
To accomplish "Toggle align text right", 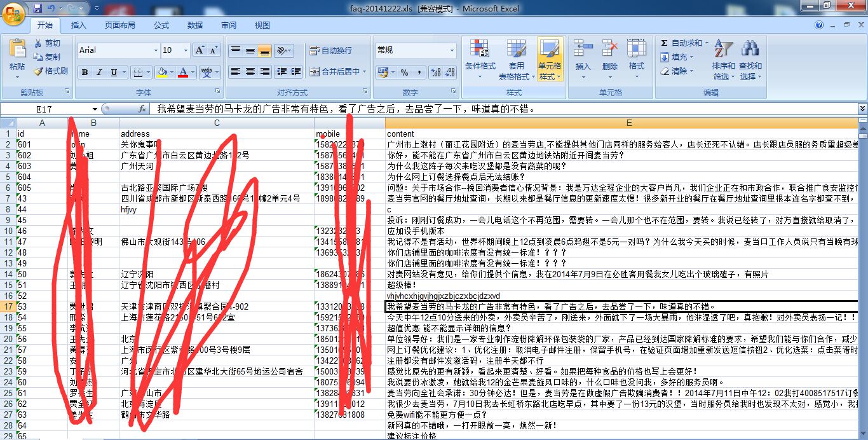I will tap(264, 72).
